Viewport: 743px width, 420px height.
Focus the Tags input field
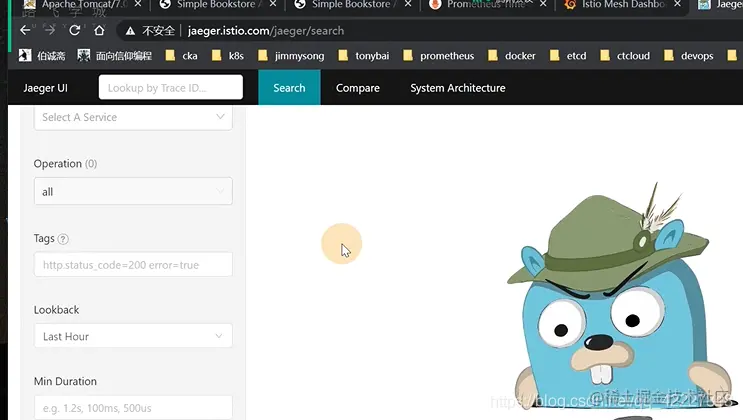coord(133,265)
